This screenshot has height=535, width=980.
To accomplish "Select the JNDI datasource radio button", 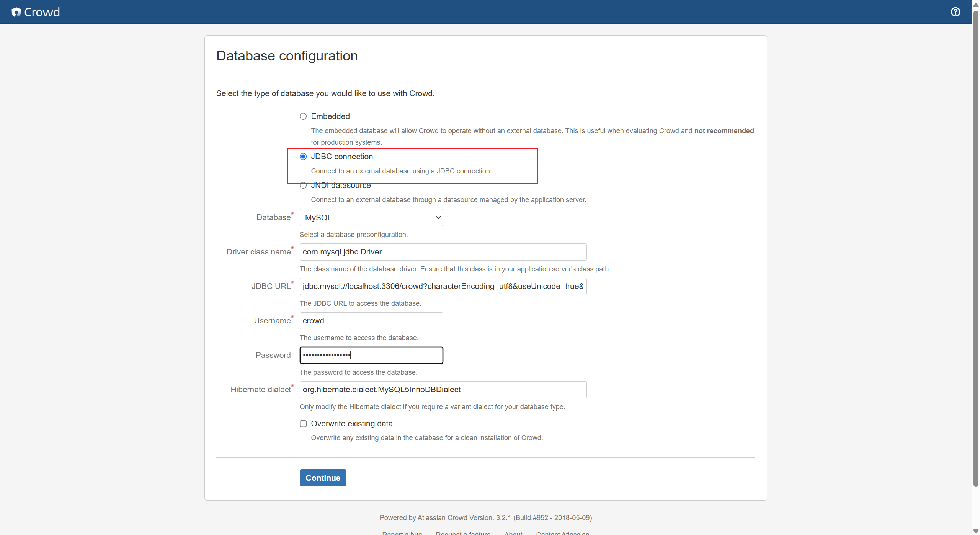I will pos(303,186).
